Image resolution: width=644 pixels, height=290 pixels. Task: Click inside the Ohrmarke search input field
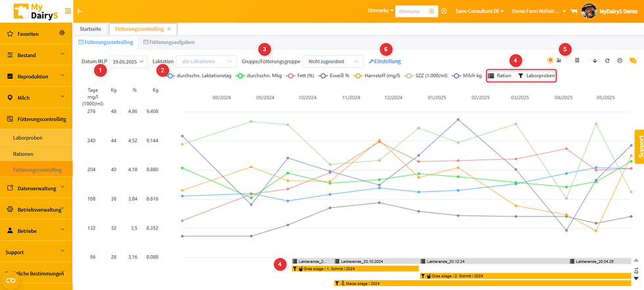(413, 12)
